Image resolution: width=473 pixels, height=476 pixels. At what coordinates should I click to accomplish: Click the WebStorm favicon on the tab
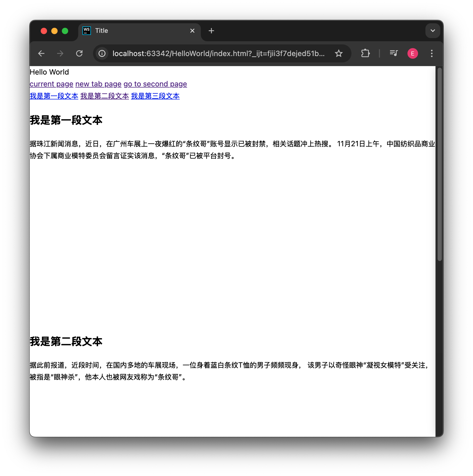pyautogui.click(x=86, y=31)
